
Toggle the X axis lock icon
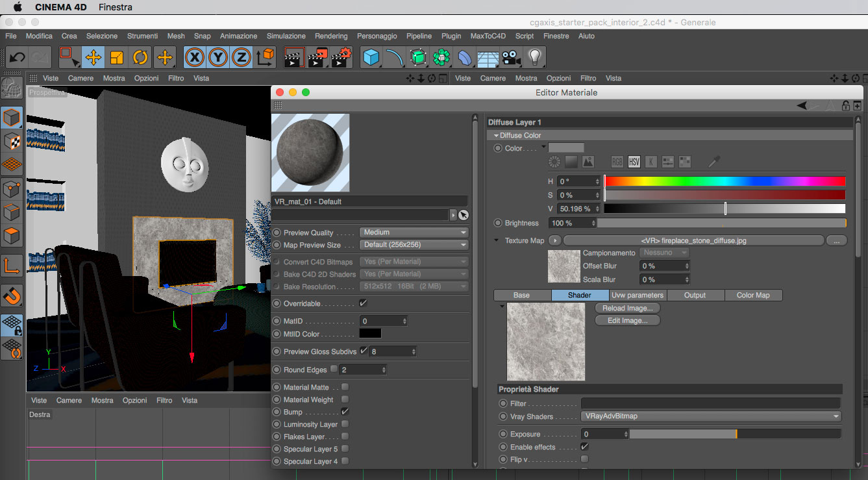[194, 58]
